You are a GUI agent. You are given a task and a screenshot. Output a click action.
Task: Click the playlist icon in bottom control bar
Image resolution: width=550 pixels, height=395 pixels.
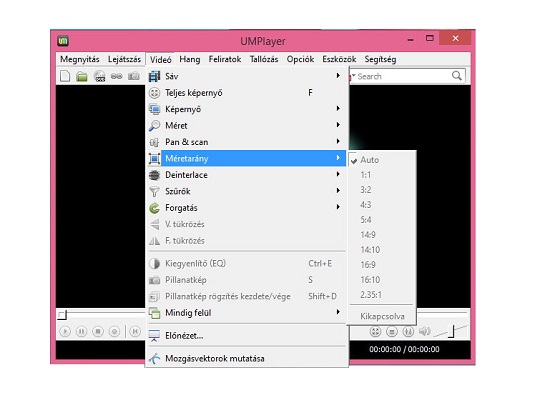pyautogui.click(x=391, y=332)
